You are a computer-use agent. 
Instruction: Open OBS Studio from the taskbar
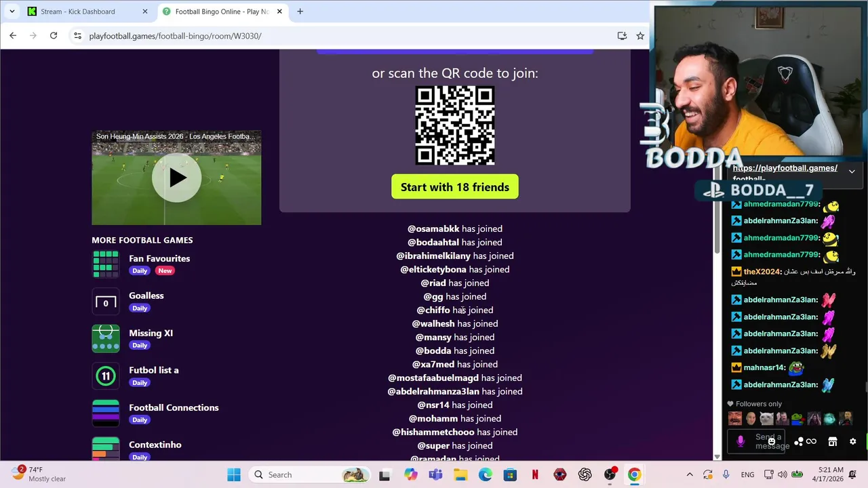tap(610, 474)
